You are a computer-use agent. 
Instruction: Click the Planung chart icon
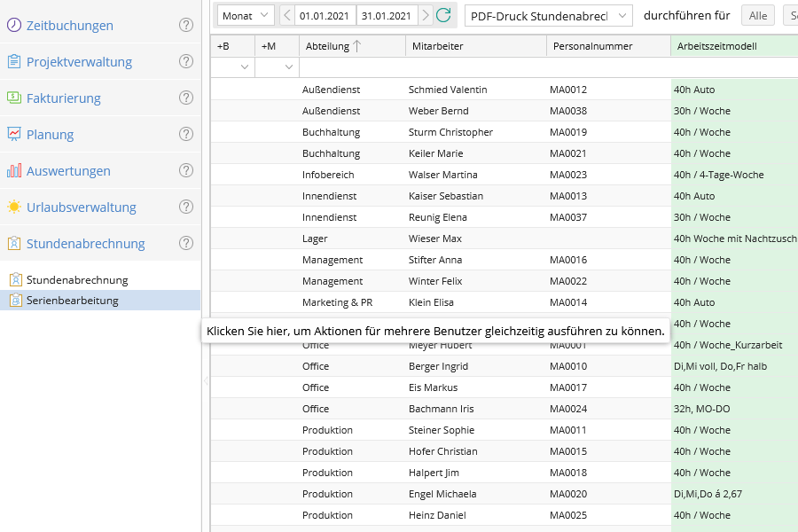[x=14, y=135]
